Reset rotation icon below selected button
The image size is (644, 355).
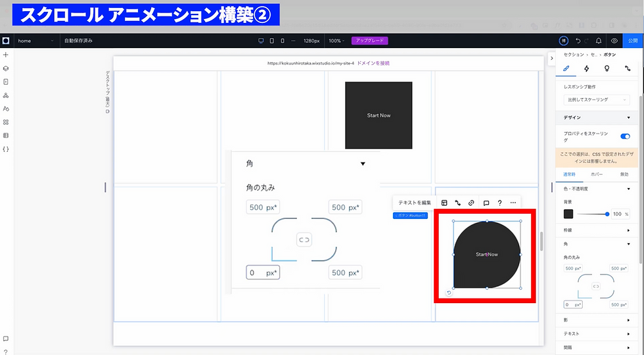pyautogui.click(x=449, y=293)
